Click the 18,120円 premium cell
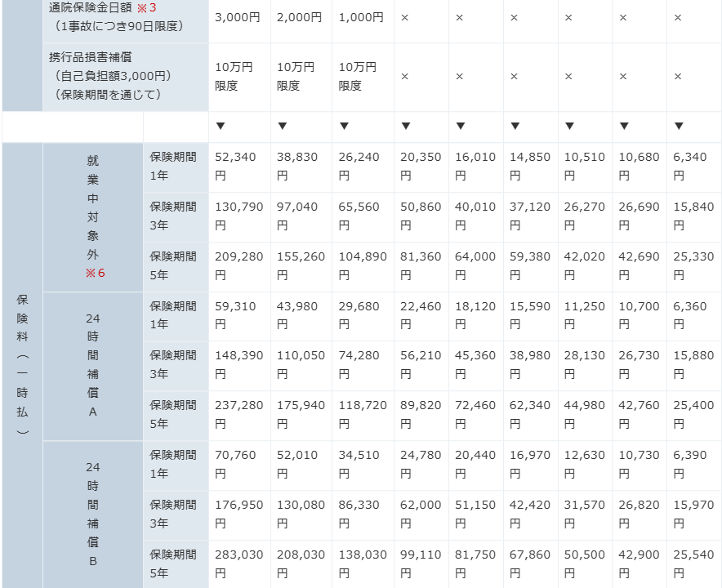This screenshot has width=722, height=588. pos(476,316)
